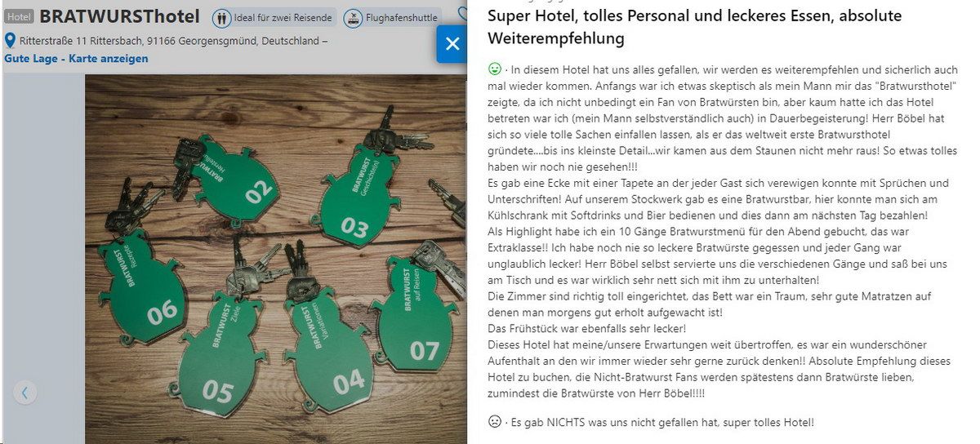Image resolution: width=980 pixels, height=444 pixels.
Task: Click the green smiley icon in review
Action: point(494,69)
